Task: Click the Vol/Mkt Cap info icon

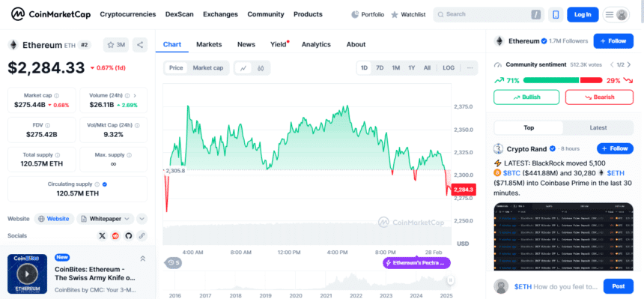Action: [137, 125]
